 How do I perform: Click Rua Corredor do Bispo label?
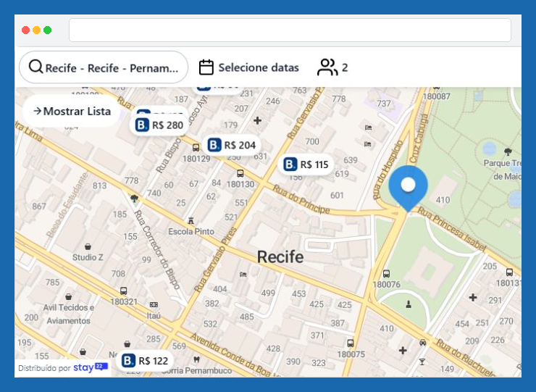[x=157, y=250]
